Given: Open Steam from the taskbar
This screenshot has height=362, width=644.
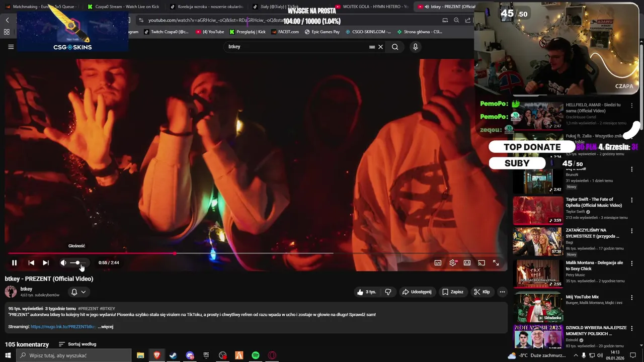Looking at the screenshot, I should [x=173, y=355].
